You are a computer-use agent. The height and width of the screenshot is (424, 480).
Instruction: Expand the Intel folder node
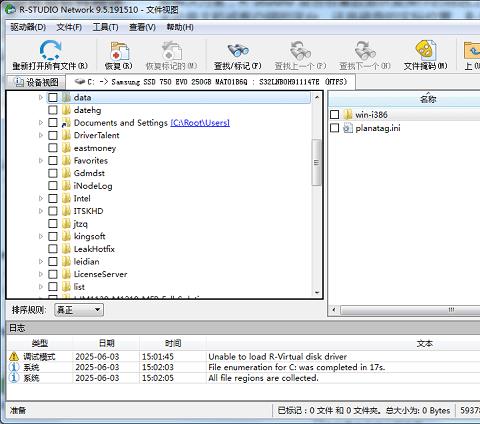click(x=41, y=198)
